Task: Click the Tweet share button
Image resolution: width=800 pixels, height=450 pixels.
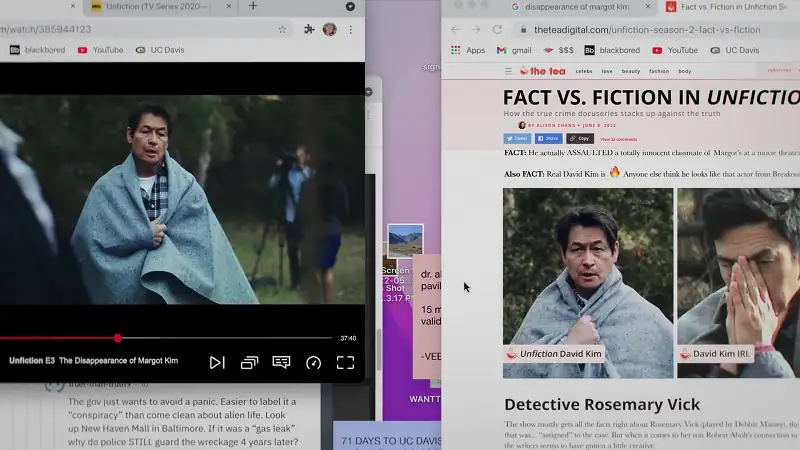Action: 517,139
